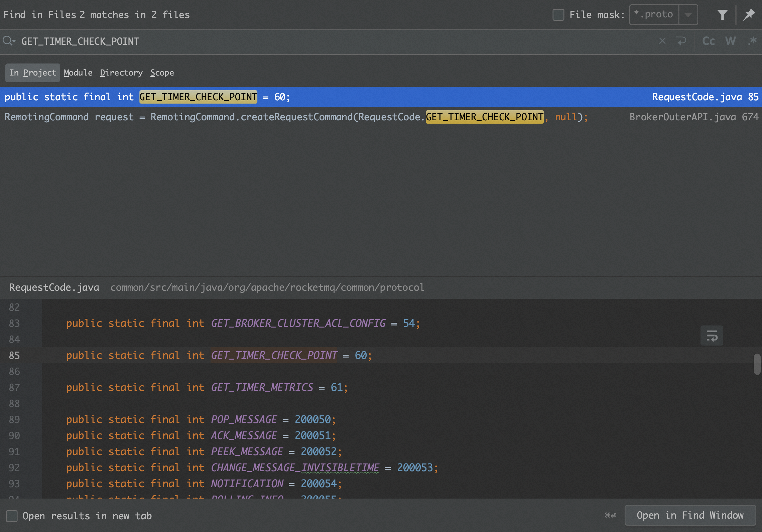
Task: Toggle Words (W) whole-word matching
Action: 730,41
